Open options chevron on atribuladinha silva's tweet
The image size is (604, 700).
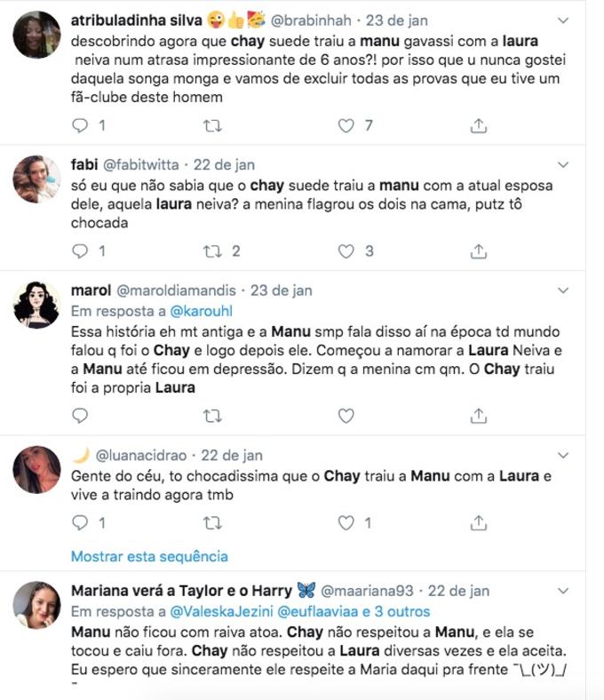(563, 19)
